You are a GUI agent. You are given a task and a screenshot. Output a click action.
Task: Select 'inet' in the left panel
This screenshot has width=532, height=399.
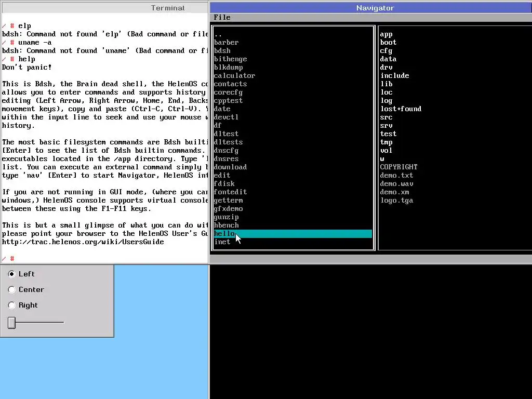click(x=222, y=242)
